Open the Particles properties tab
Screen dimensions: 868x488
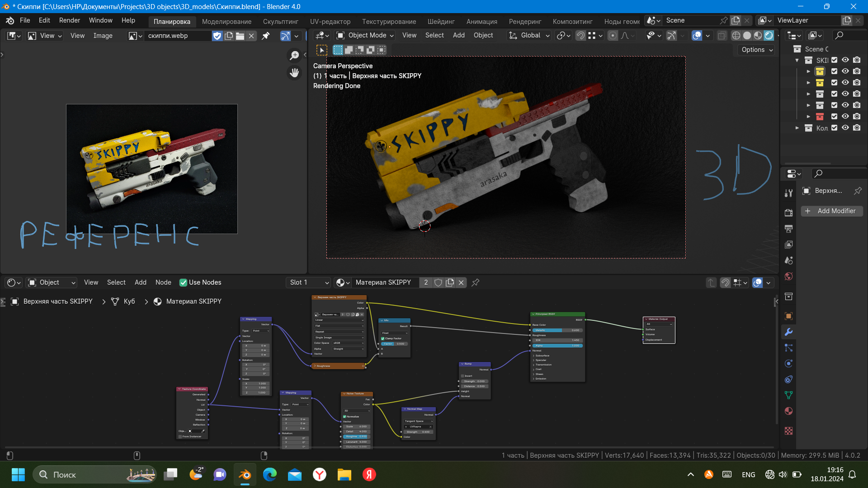[x=789, y=347]
